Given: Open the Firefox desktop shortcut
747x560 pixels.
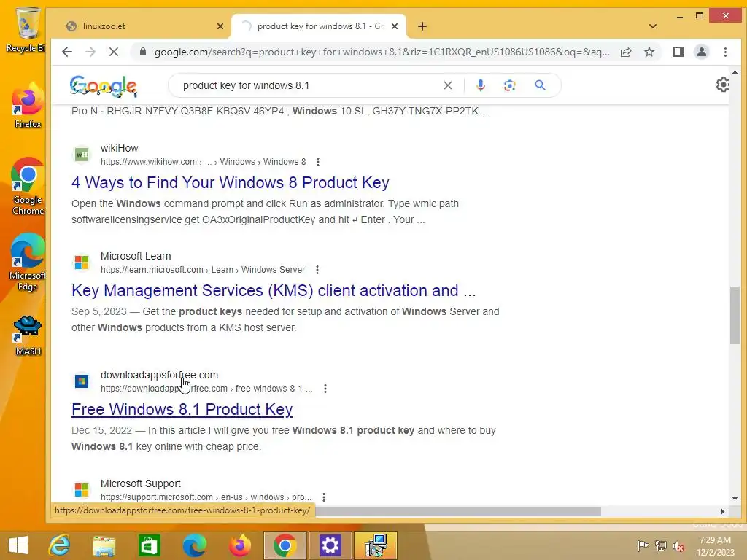Looking at the screenshot, I should 28,106.
